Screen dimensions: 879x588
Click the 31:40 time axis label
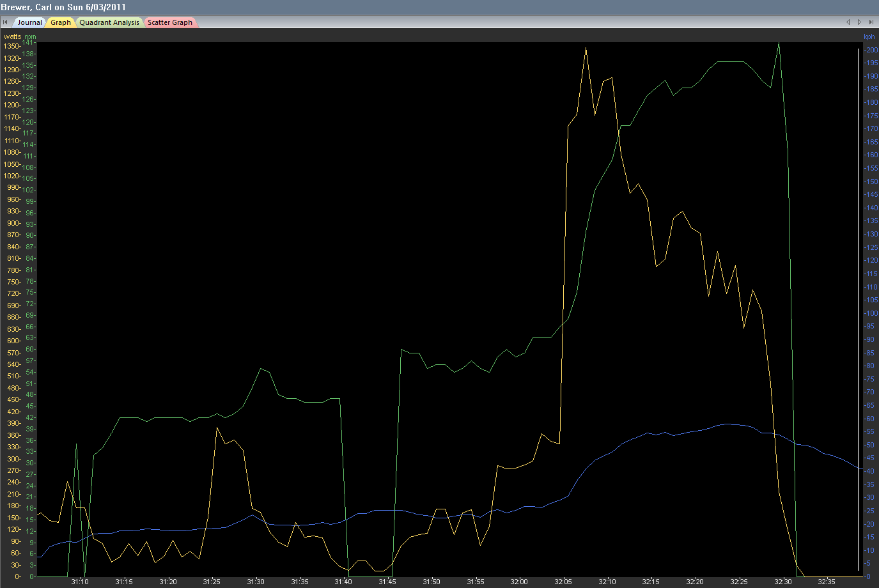click(x=343, y=582)
